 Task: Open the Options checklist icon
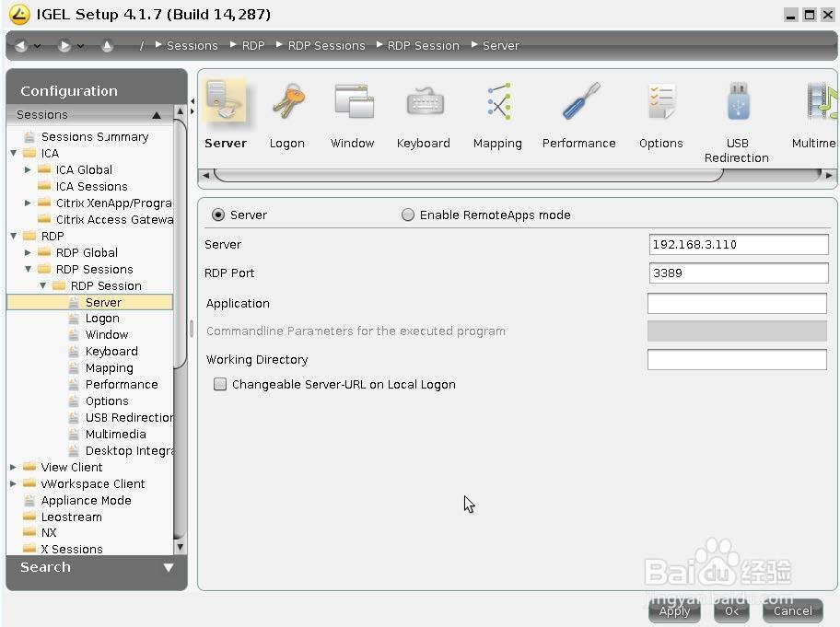click(x=661, y=100)
